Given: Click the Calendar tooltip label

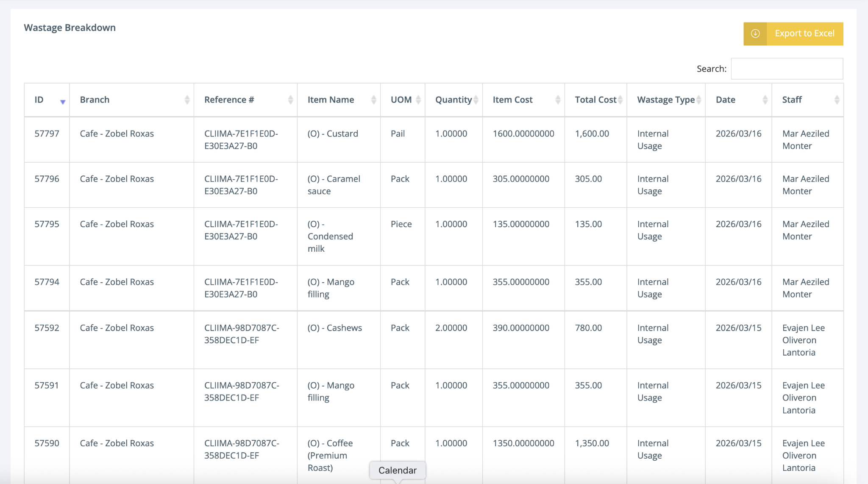Looking at the screenshot, I should click(397, 470).
